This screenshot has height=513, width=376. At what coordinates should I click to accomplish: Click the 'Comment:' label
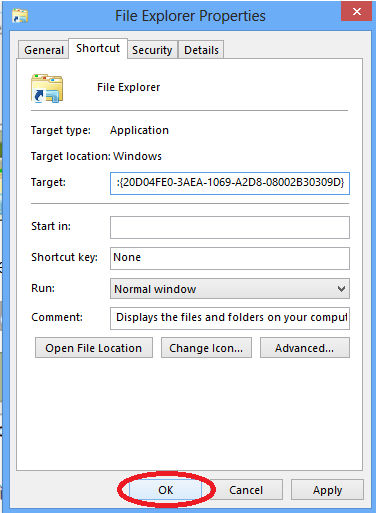pos(57,317)
